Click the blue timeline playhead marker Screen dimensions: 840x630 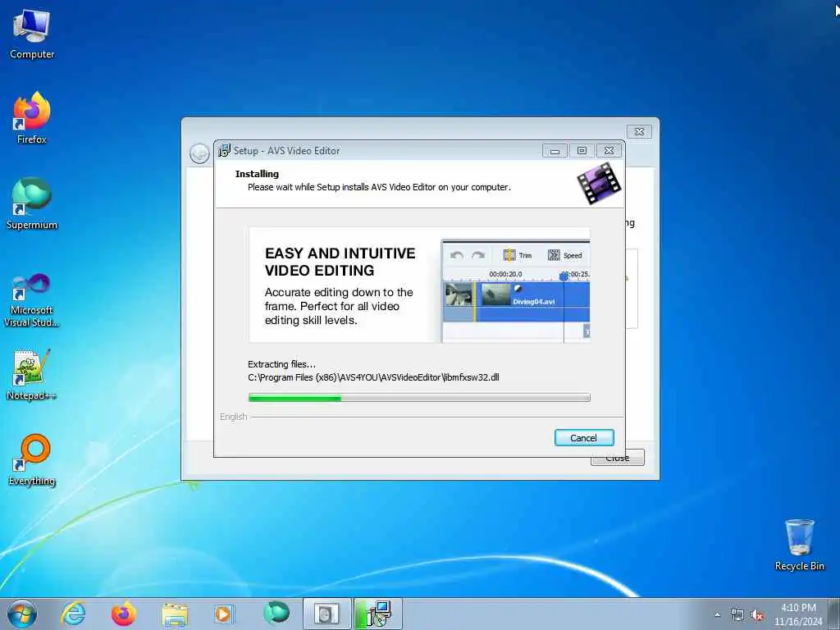[x=564, y=276]
